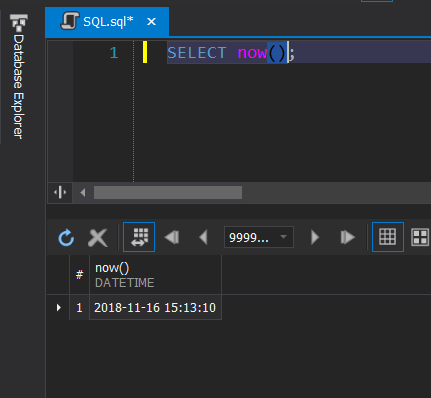Toggle auto-fit column widths button

point(139,237)
